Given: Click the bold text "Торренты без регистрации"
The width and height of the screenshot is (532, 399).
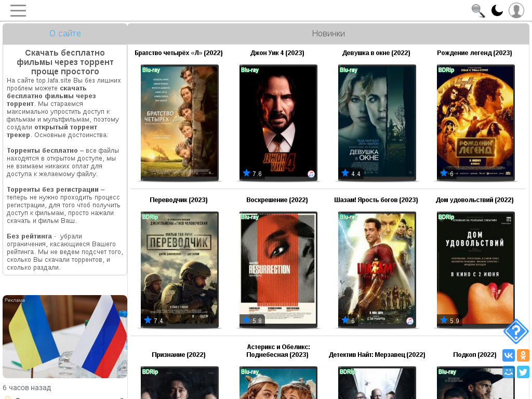Looking at the screenshot, I should [x=53, y=190].
